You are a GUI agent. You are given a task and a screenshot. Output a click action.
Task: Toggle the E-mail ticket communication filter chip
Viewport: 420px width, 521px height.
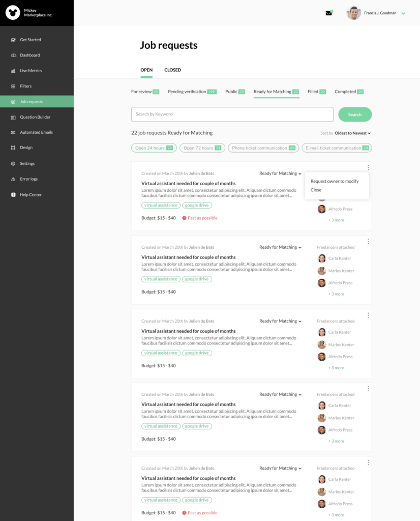[x=337, y=148]
